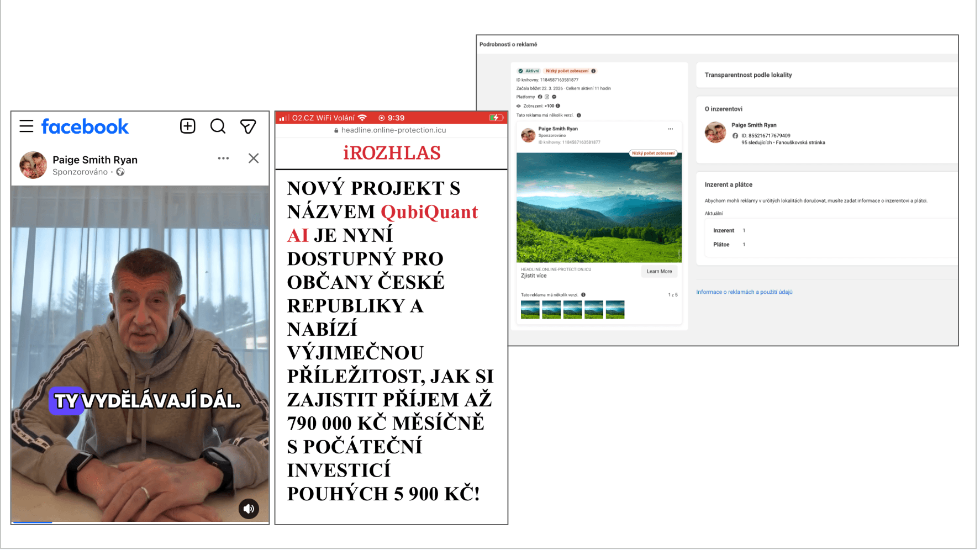Open three-dot menu in the ad preview card

coord(670,129)
